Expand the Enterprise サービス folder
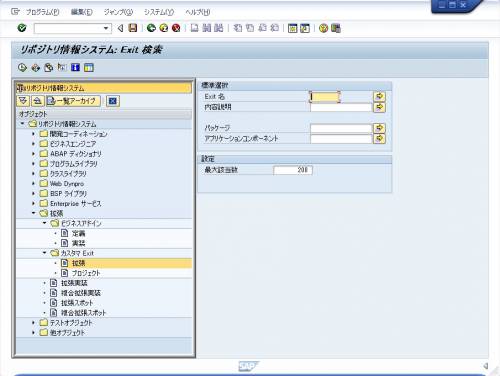Viewport: 500px width, 376px height. pyautogui.click(x=33, y=203)
